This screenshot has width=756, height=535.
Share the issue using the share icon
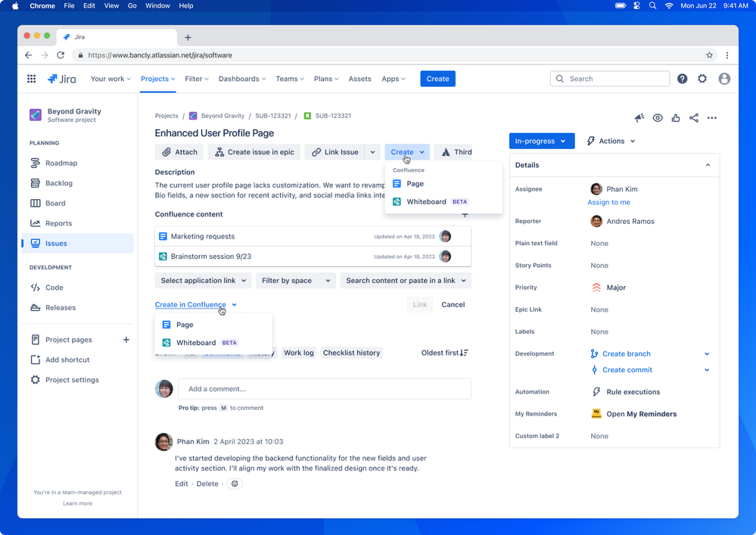694,118
